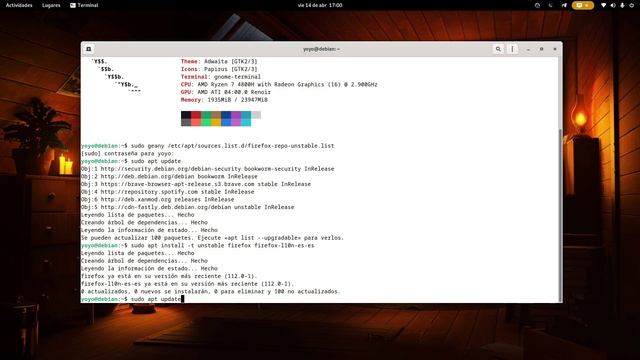Image resolution: width=640 pixels, height=360 pixels.
Task: Click the Se pueden actualizar 100 paquetes line
Action: pos(213,238)
